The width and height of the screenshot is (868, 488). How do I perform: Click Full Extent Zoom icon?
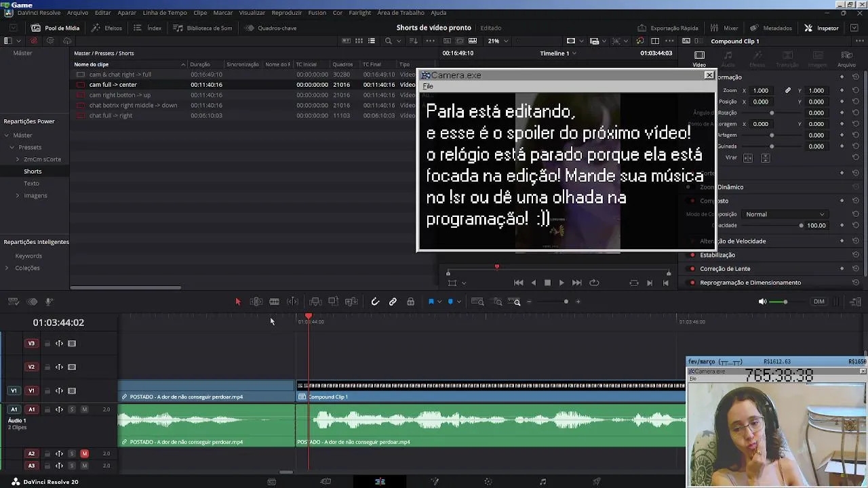coord(477,302)
